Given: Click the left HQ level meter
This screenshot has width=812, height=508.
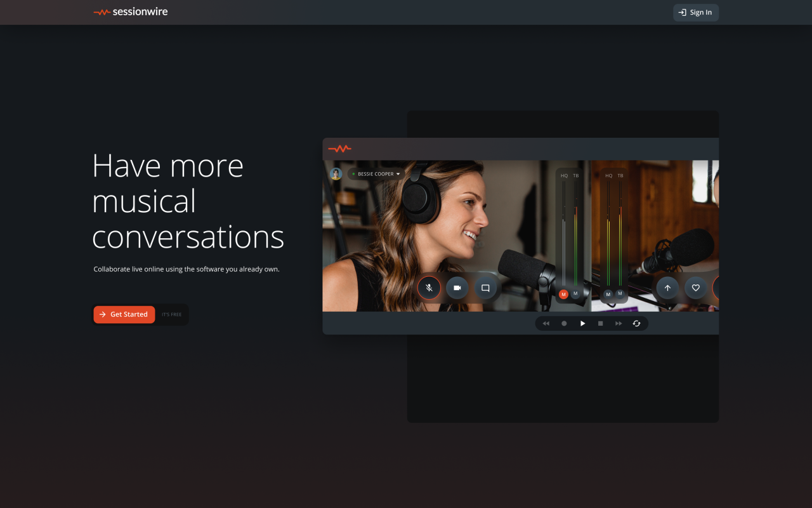Looking at the screenshot, I should [x=563, y=234].
